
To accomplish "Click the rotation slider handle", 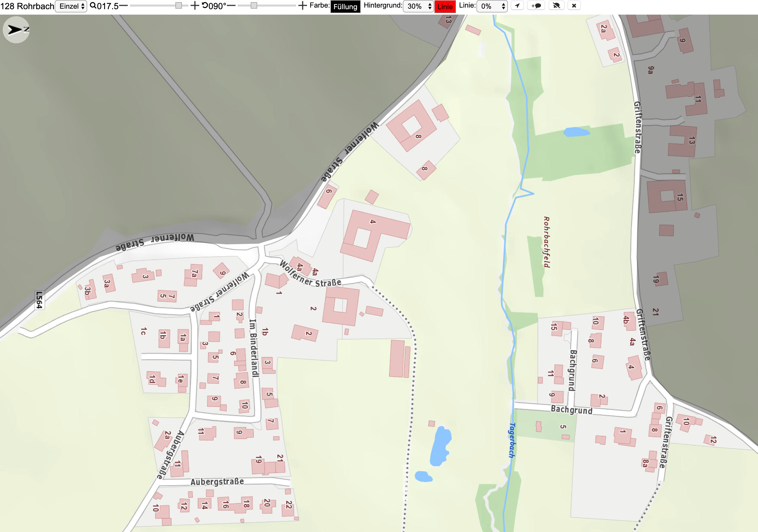I will pos(254,6).
